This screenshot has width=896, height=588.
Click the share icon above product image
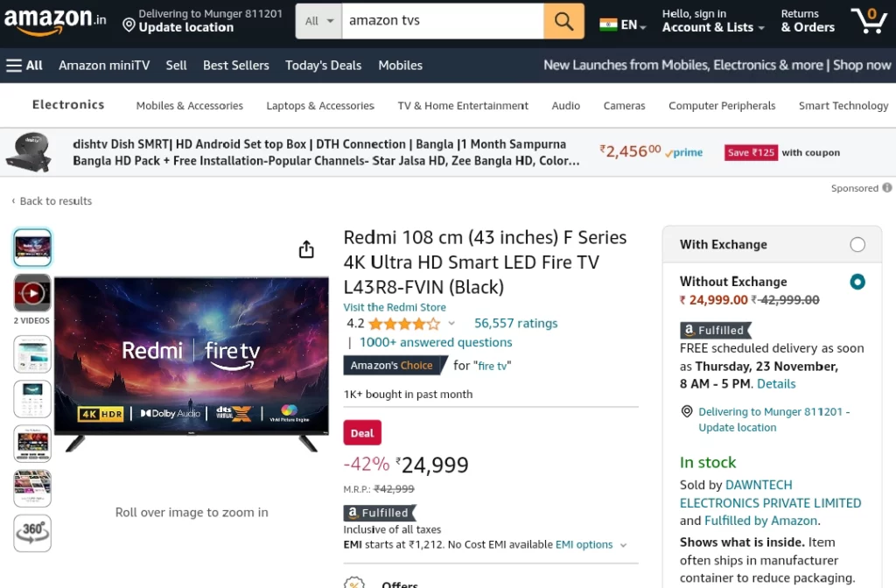[x=306, y=249]
